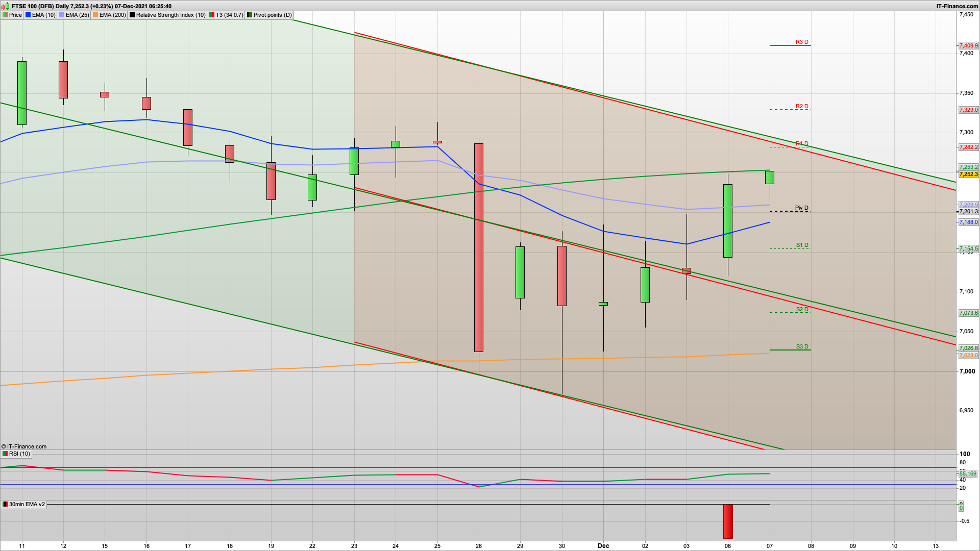The height and width of the screenshot is (551, 980).
Task: Click the blue 7,188.0 EMA tag
Action: 968,222
